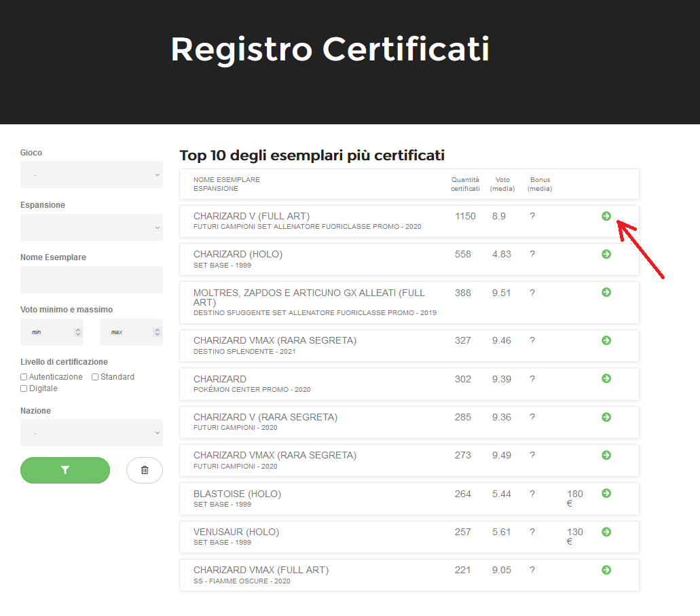The image size is (700, 616).
Task: Open arrow for Charizard VMAX Destino Splendente
Action: 606,340
